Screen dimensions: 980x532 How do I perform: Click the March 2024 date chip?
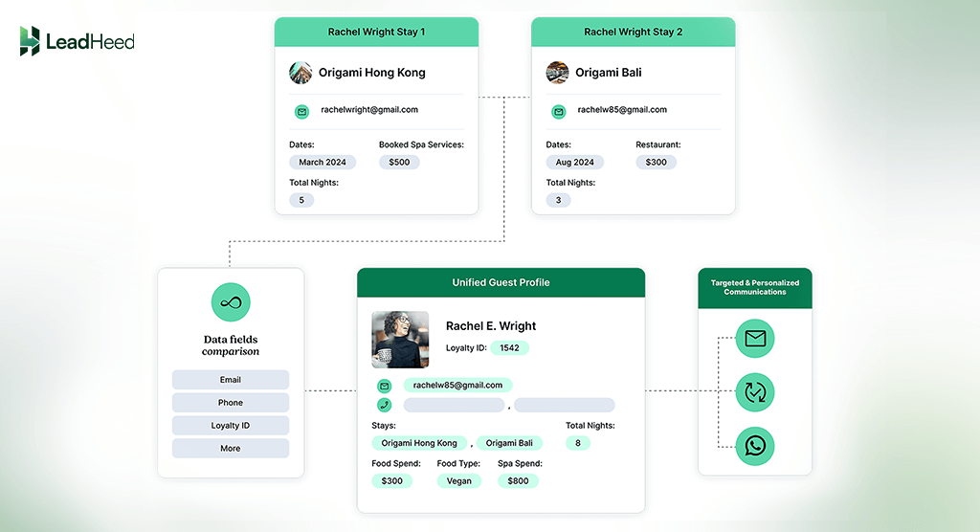pos(323,162)
